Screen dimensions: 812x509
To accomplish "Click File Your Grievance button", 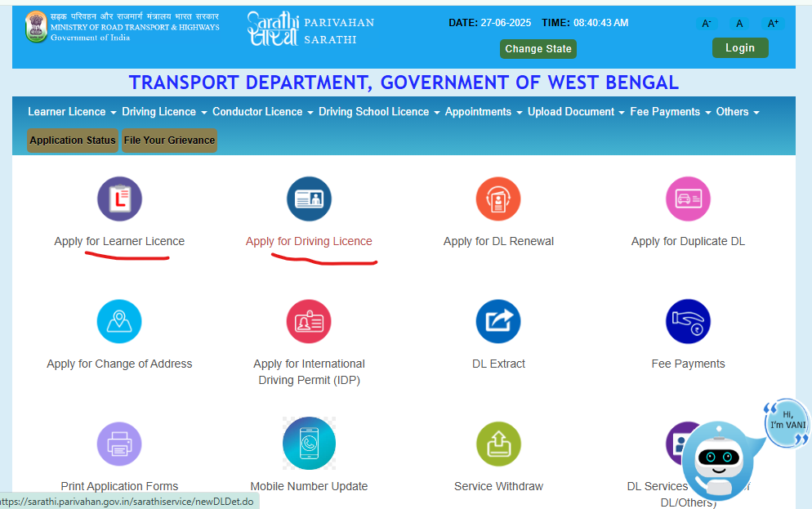I will coord(169,141).
